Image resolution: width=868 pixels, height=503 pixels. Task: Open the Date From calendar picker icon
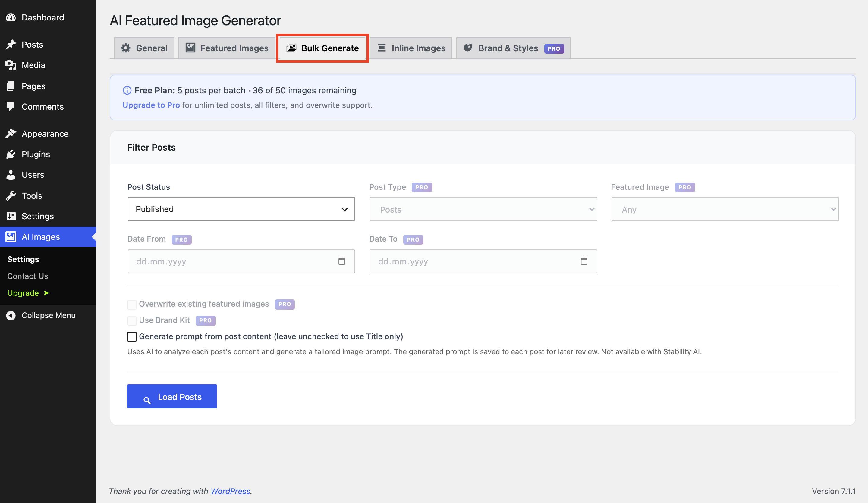pyautogui.click(x=341, y=261)
